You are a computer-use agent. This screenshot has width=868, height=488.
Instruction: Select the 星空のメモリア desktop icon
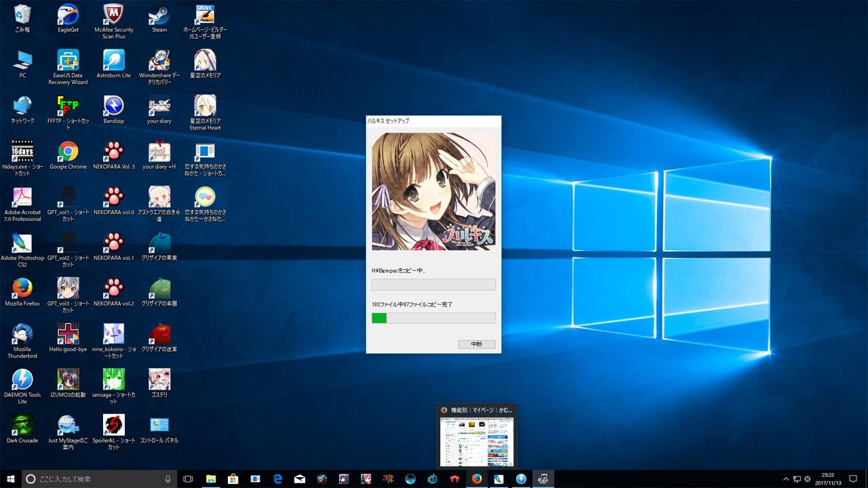tap(205, 64)
